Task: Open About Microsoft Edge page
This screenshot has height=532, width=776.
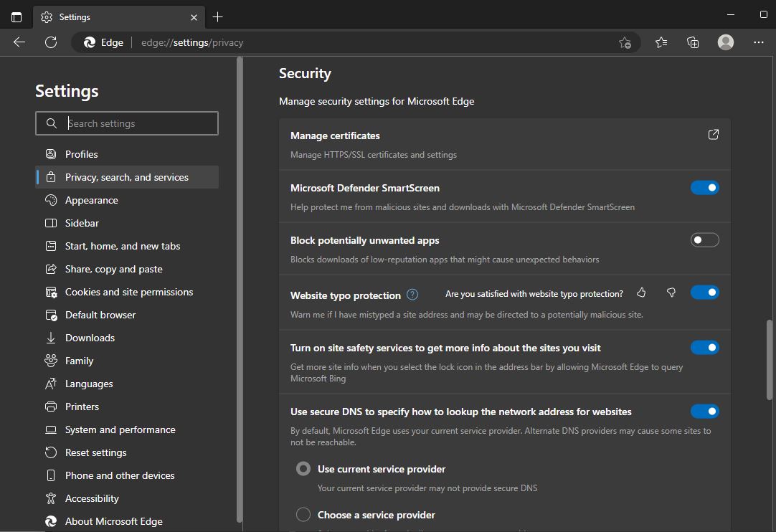Action: click(x=113, y=521)
